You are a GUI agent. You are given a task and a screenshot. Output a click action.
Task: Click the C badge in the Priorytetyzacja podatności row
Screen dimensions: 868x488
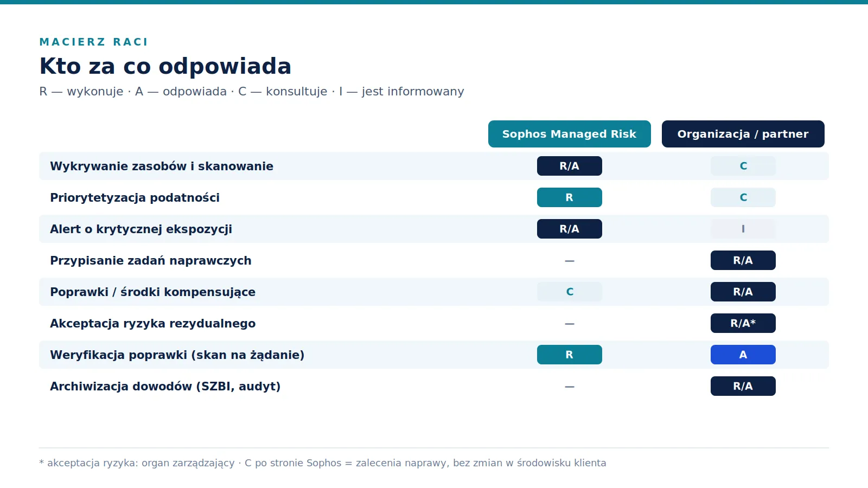pyautogui.click(x=743, y=197)
